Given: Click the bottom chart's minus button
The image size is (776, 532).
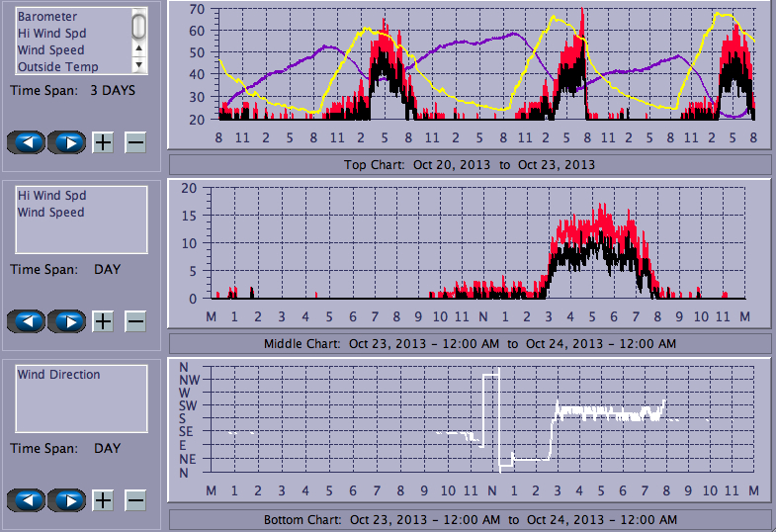Looking at the screenshot, I should 135,499.
